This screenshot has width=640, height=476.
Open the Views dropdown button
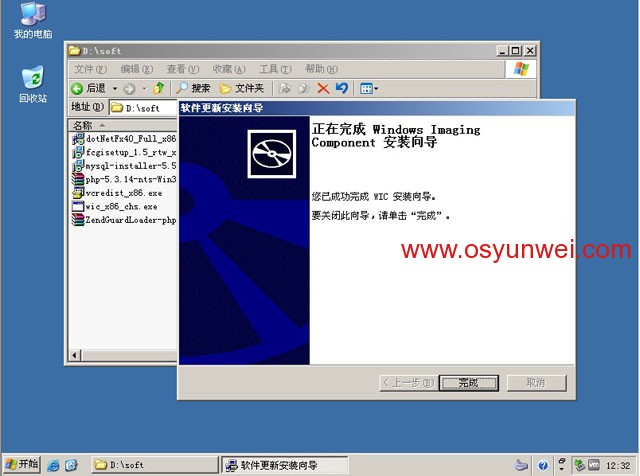369,88
